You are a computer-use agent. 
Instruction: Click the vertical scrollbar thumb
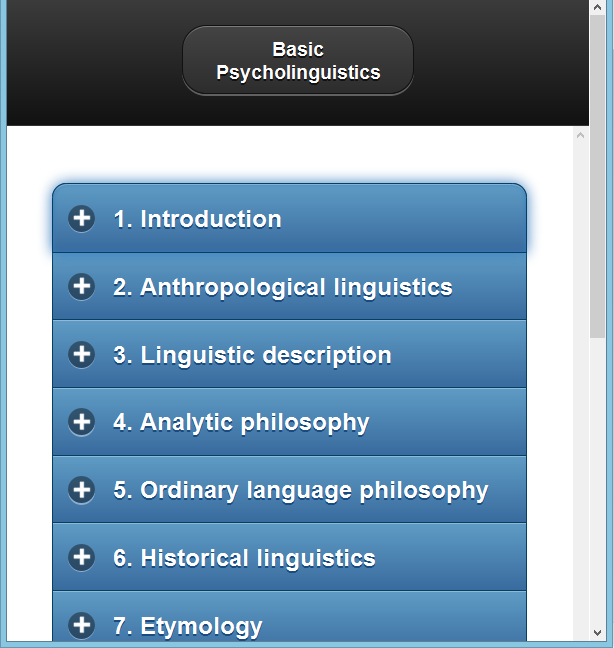coord(597,230)
